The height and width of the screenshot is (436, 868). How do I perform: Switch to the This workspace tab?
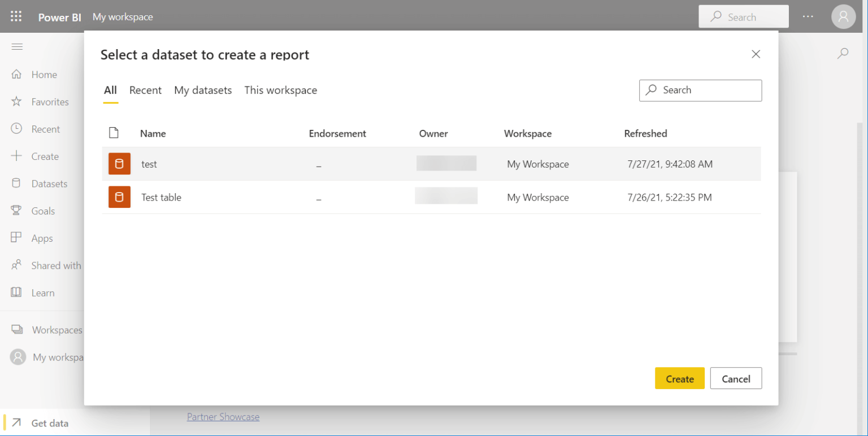coord(281,90)
